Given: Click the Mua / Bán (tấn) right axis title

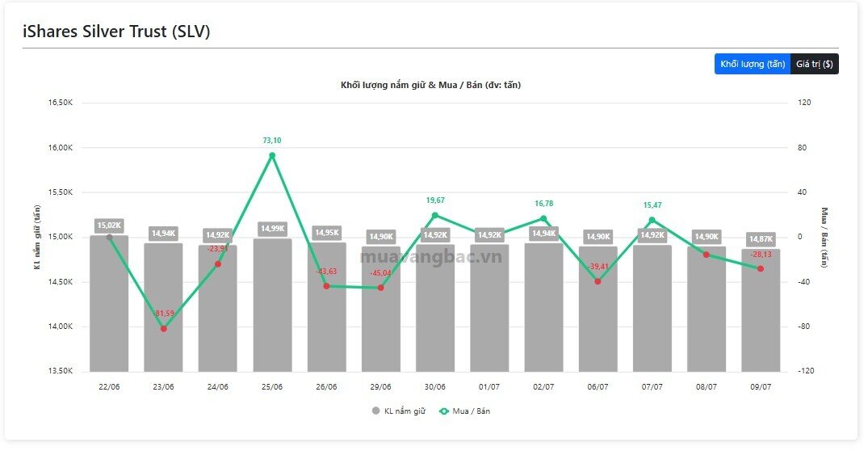Looking at the screenshot, I should point(824,237).
